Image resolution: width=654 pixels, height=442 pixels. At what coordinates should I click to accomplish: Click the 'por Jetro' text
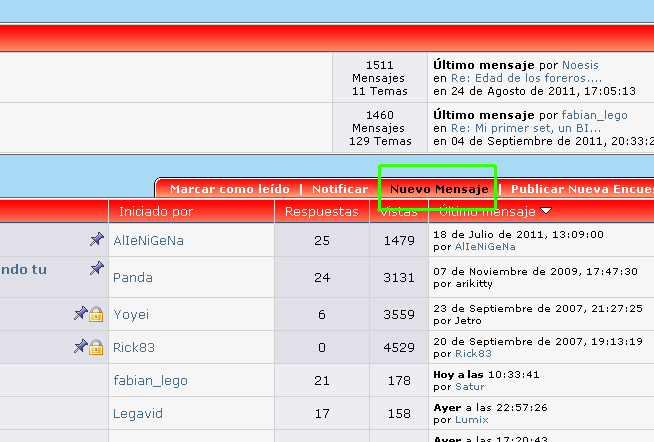(x=457, y=321)
